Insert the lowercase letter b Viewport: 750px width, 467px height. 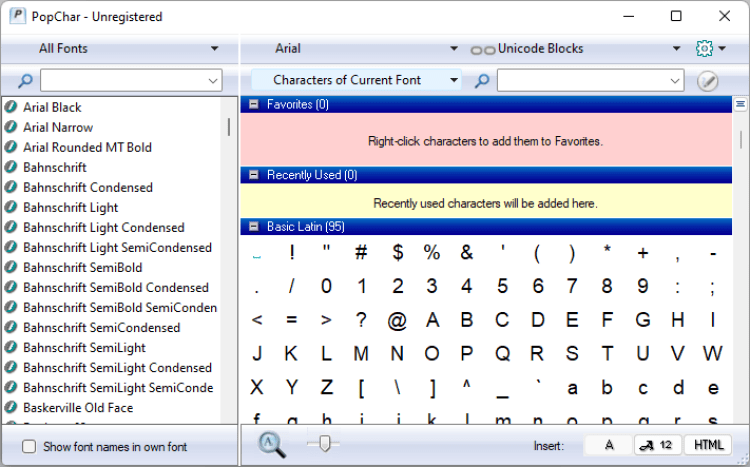click(607, 388)
